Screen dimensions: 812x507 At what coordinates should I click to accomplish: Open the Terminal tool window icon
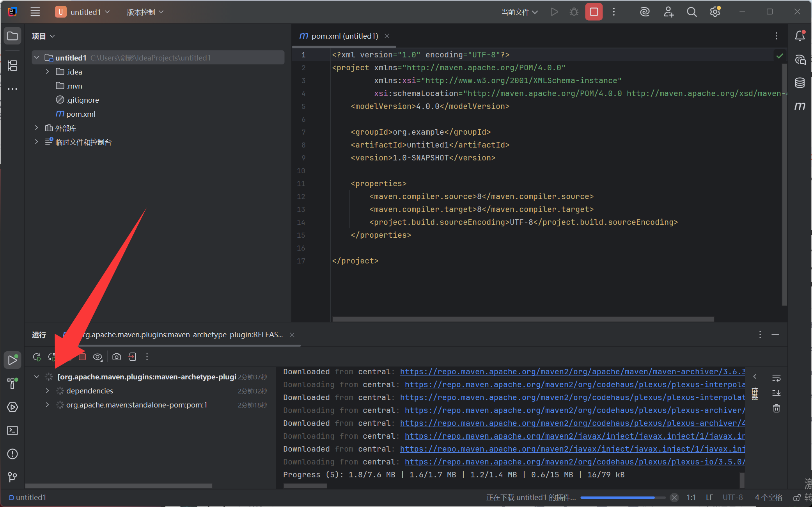point(12,431)
